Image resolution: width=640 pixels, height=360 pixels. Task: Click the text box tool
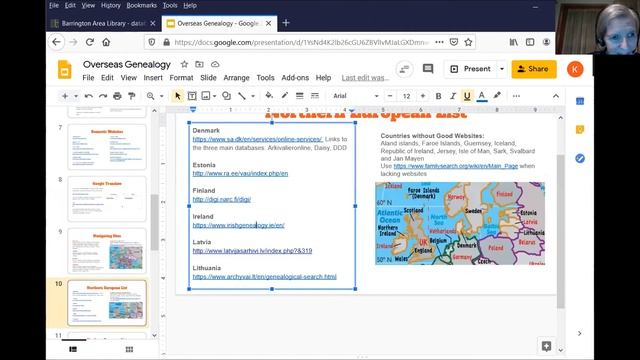pyautogui.click(x=192, y=96)
